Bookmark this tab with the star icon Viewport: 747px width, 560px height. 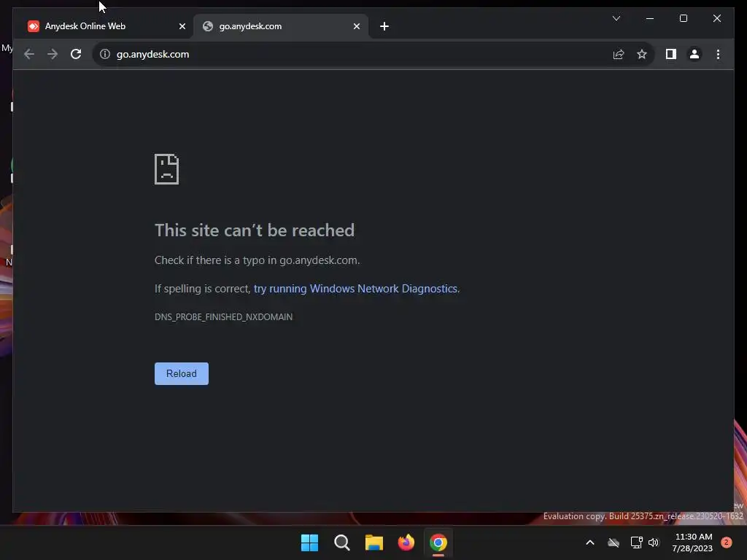(642, 54)
